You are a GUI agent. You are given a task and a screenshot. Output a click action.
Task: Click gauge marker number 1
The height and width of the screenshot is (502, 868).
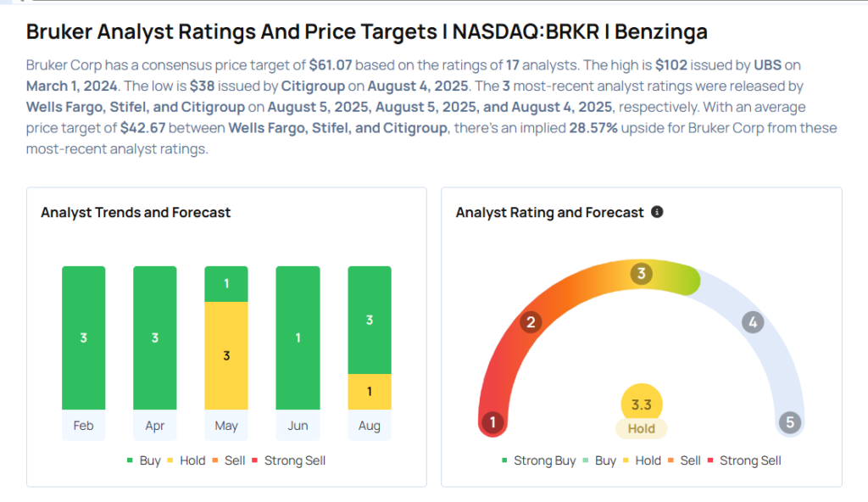[x=492, y=421]
